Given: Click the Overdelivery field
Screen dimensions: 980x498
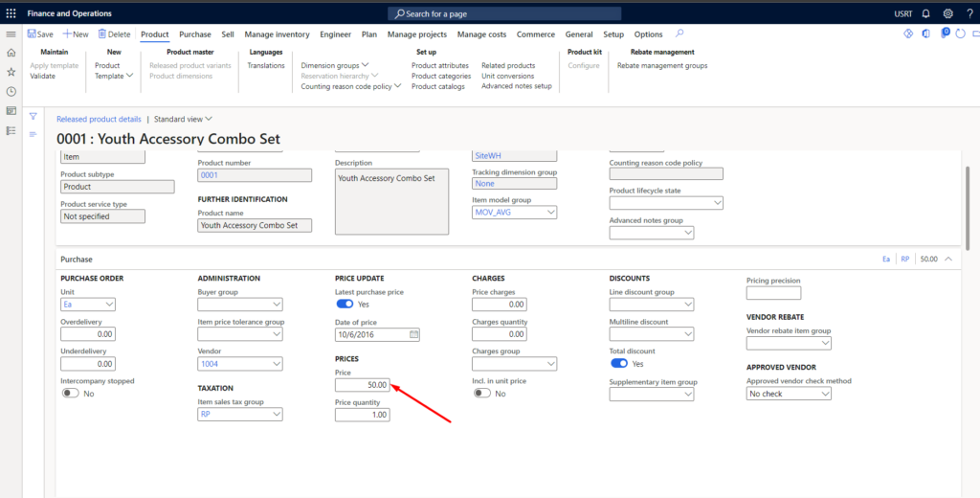Looking at the screenshot, I should click(88, 334).
